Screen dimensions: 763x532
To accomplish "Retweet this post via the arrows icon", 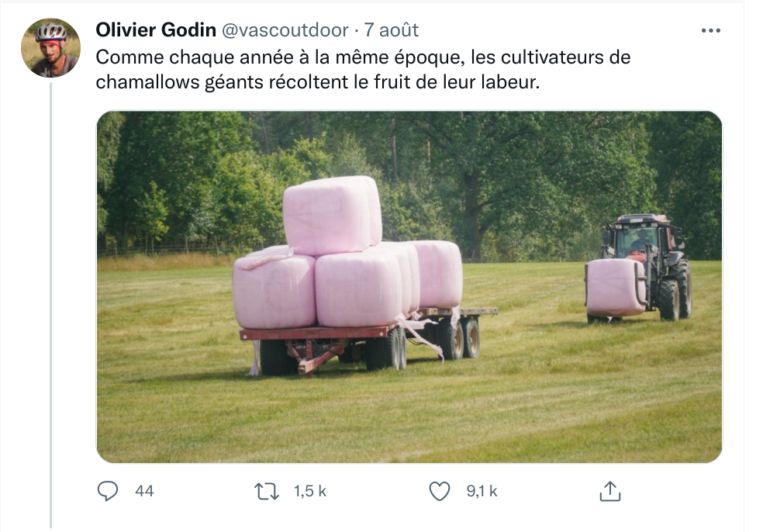I will (268, 491).
